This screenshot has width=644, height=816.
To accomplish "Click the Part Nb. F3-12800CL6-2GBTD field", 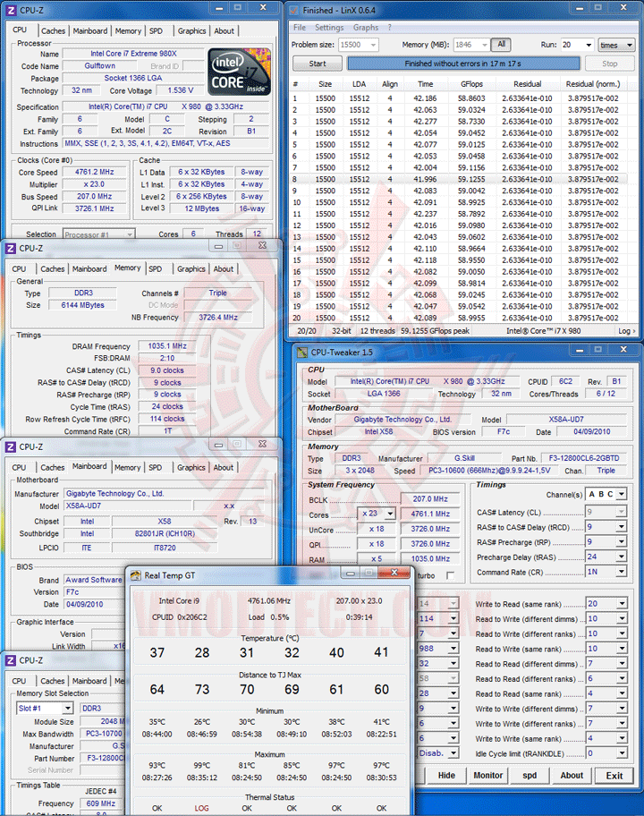I will (x=584, y=458).
